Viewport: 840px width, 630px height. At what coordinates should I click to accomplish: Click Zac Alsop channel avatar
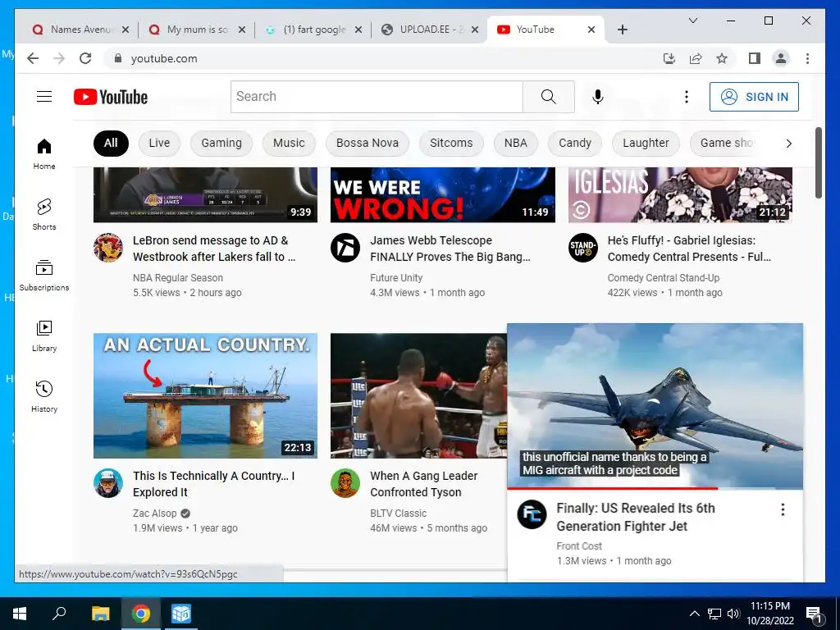tap(108, 482)
